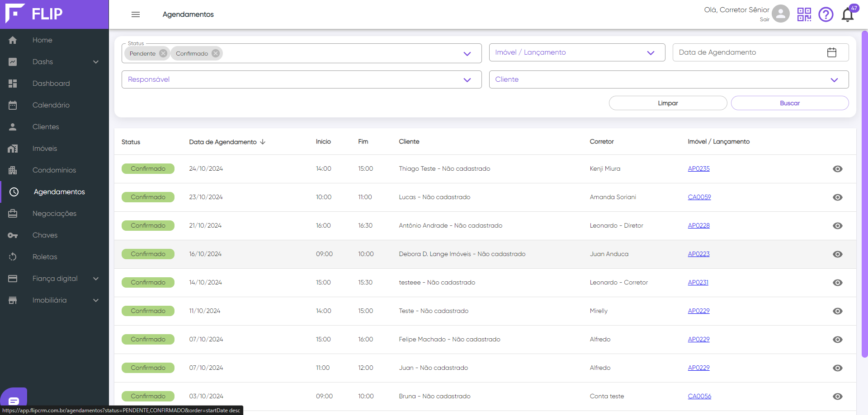This screenshot has height=415, width=868.
Task: Open Calendário in the sidebar
Action: (54, 105)
